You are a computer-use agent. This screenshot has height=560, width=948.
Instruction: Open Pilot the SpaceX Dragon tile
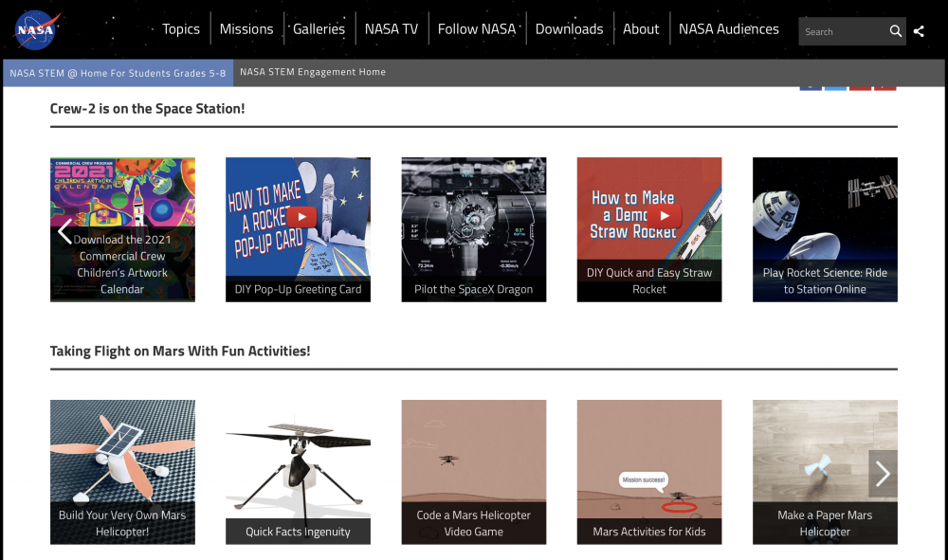click(x=473, y=229)
